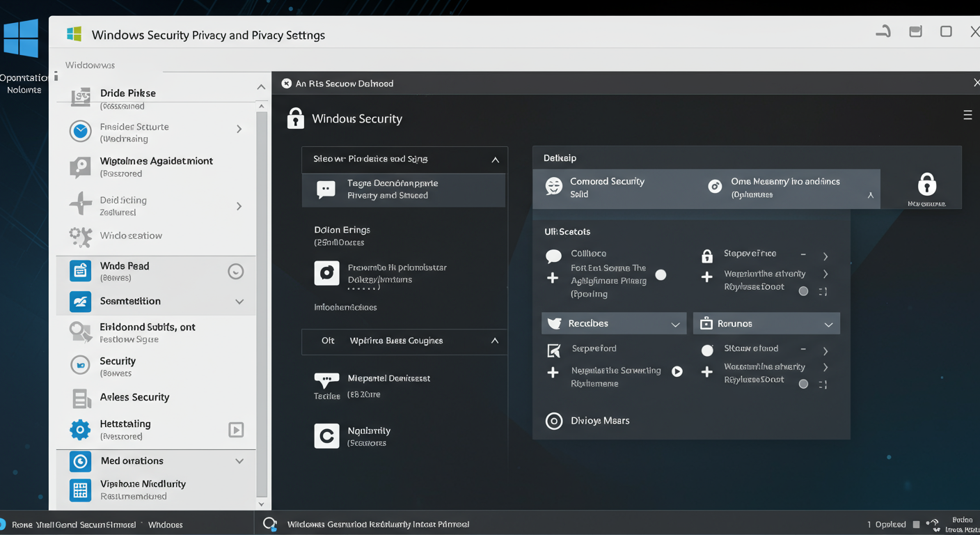Screen dimensions: 980x535
Task: Click the Windows logo on desktop
Action: (x=21, y=39)
